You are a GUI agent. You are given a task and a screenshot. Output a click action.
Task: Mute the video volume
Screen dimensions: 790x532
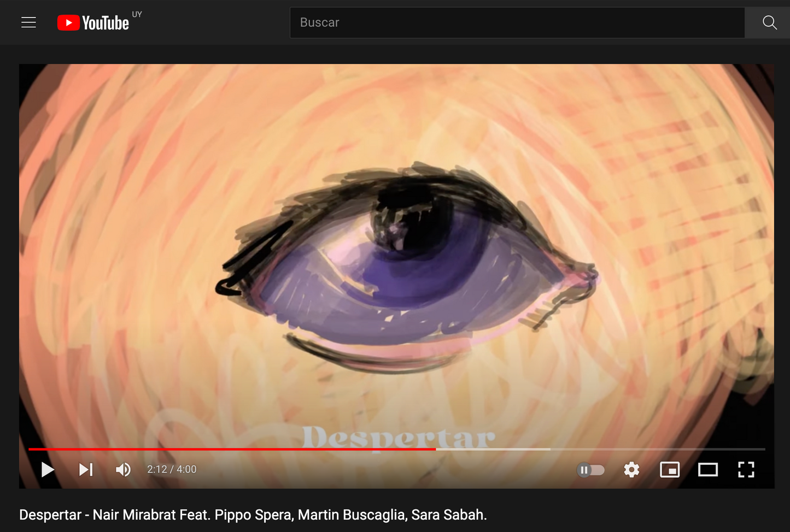(x=123, y=470)
